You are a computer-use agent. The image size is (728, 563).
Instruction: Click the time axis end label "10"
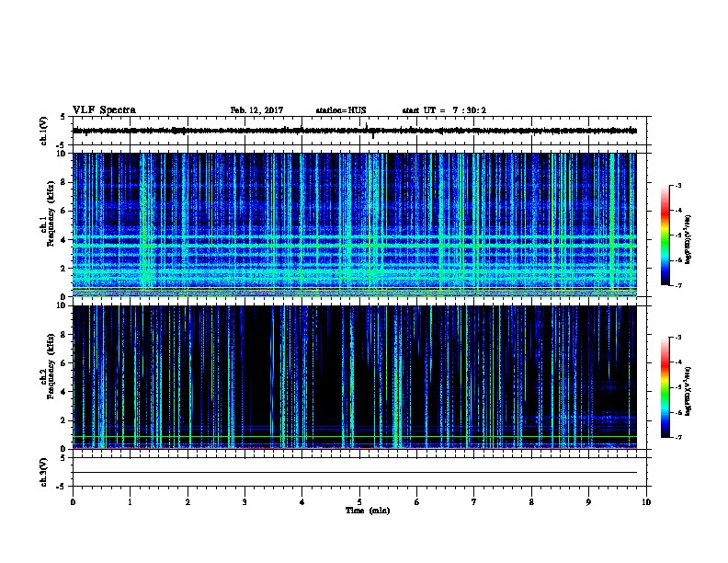point(646,502)
